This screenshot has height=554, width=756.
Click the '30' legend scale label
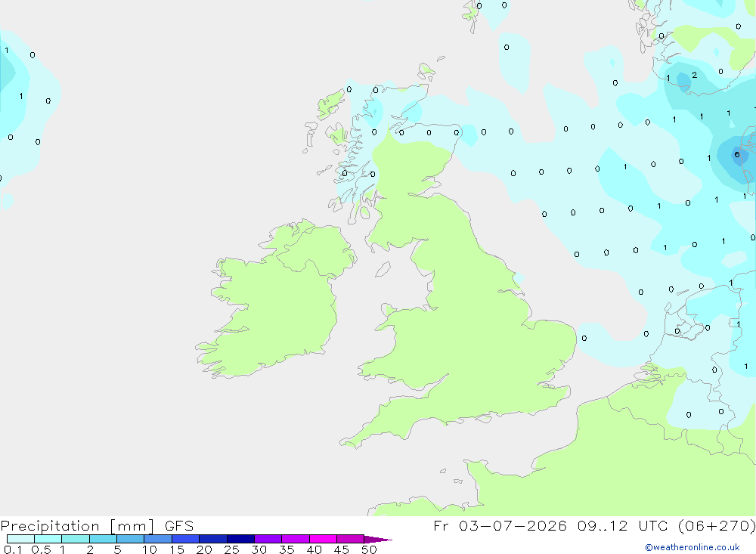click(x=259, y=549)
